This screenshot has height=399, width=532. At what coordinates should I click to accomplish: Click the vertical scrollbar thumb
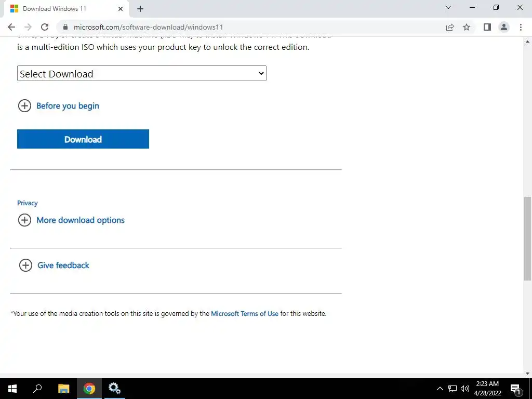527,238
